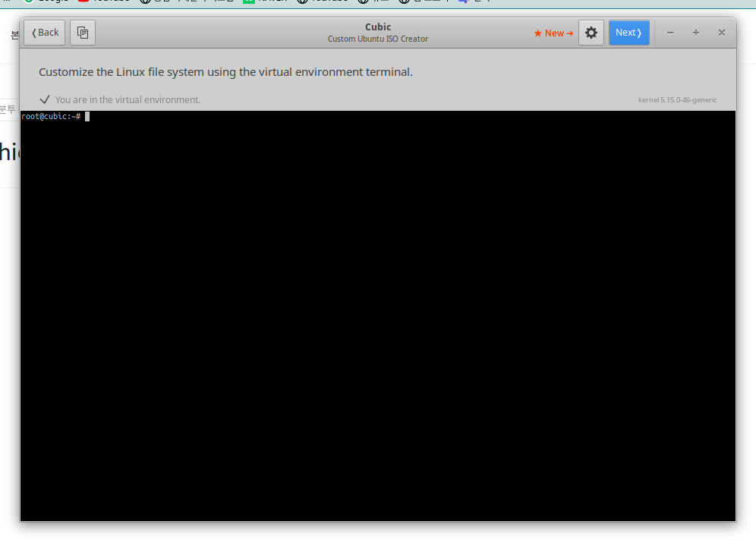Open Cubic settings gear icon

(591, 33)
